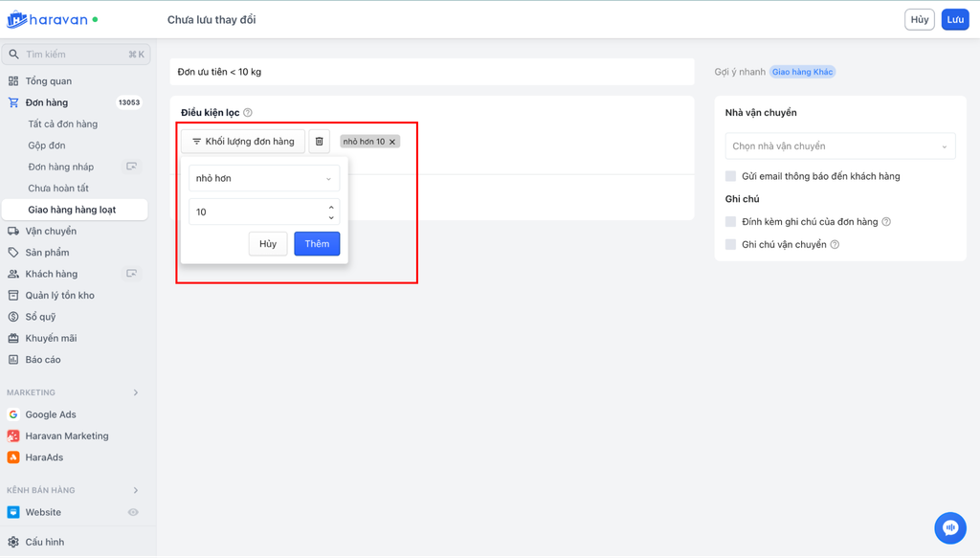Image resolution: width=980 pixels, height=558 pixels.
Task: Toggle Website visibility eye icon
Action: [133, 512]
